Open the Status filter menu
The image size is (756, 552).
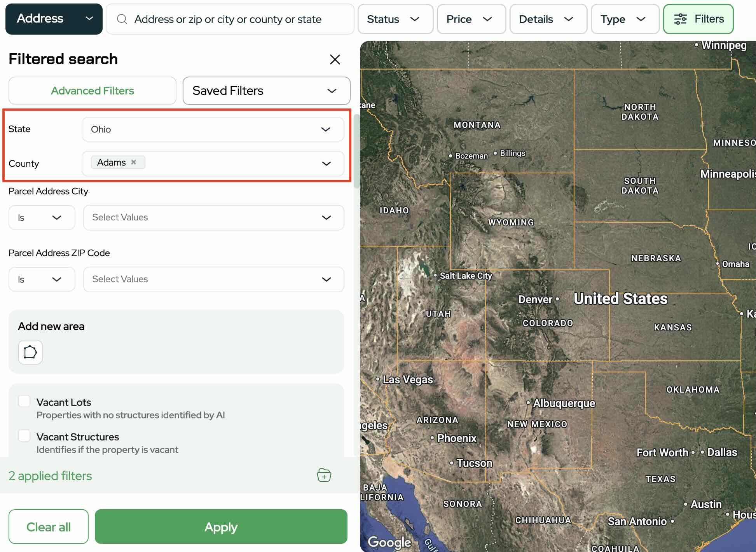[x=395, y=19]
